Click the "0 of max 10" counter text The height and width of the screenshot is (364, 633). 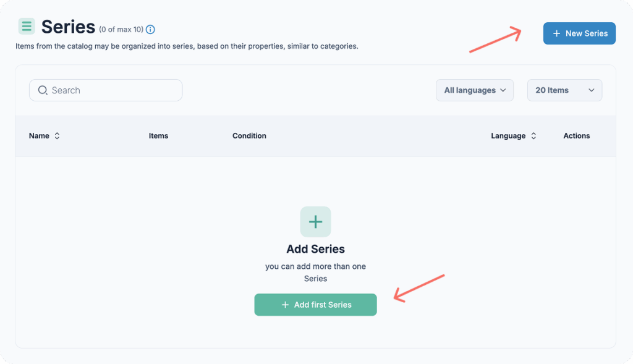(121, 29)
